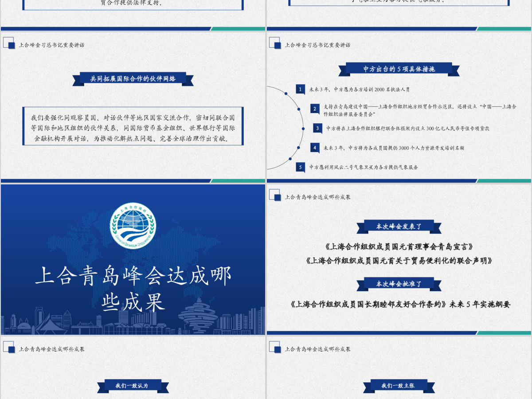Click number badge 3 beside 300亿元 loan text
532x399 pixels.
[x=317, y=128]
